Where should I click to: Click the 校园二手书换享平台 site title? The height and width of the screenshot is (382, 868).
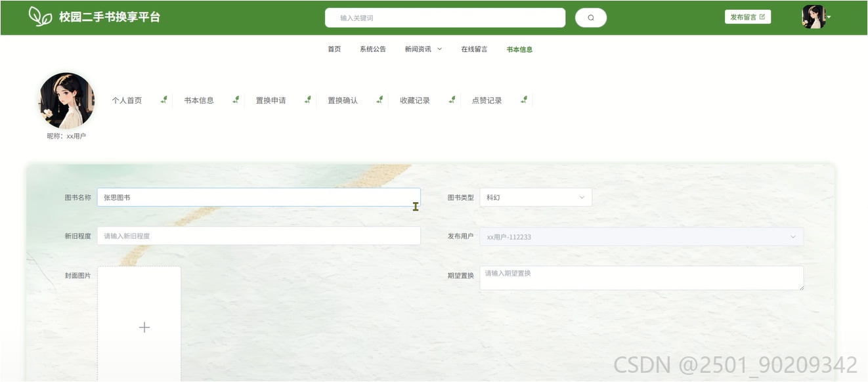pyautogui.click(x=110, y=17)
